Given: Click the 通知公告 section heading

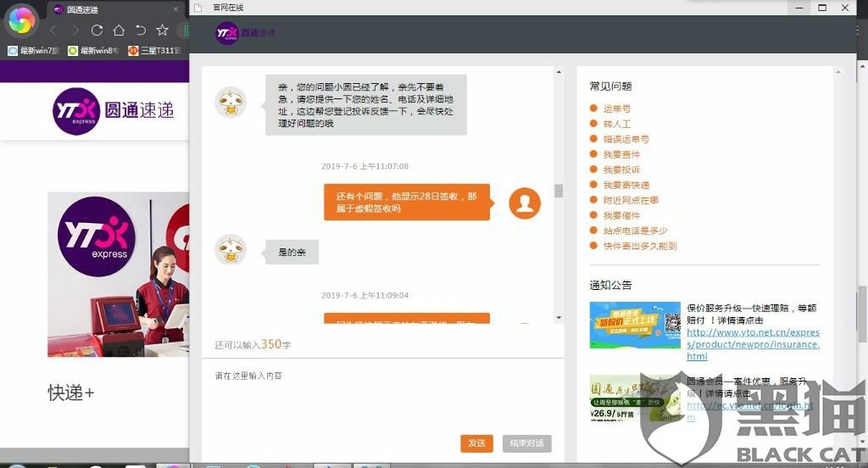Looking at the screenshot, I should [x=610, y=285].
